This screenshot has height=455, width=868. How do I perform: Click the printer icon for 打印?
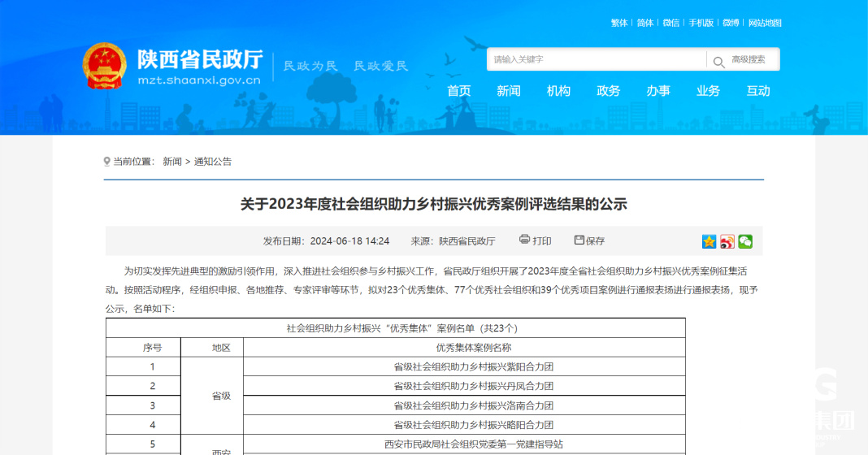524,240
